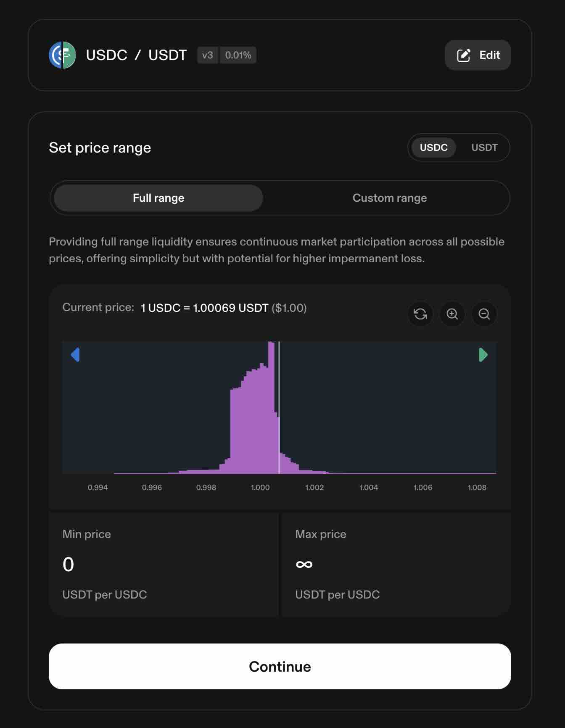The width and height of the screenshot is (565, 728).
Task: Zoom in on the liquidity chart
Action: (452, 314)
